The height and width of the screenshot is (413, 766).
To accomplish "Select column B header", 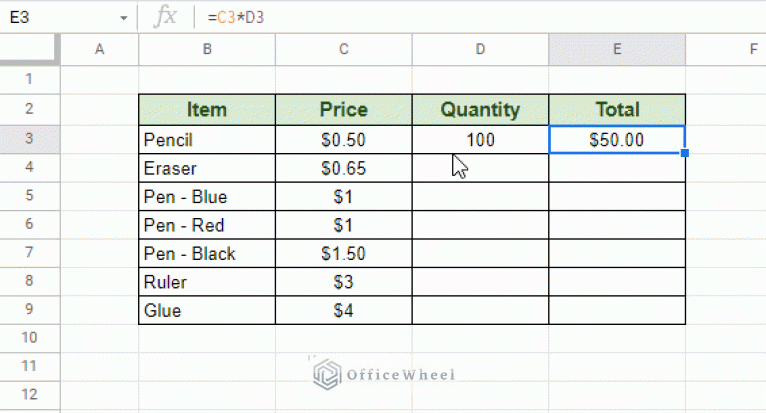I will 207,49.
